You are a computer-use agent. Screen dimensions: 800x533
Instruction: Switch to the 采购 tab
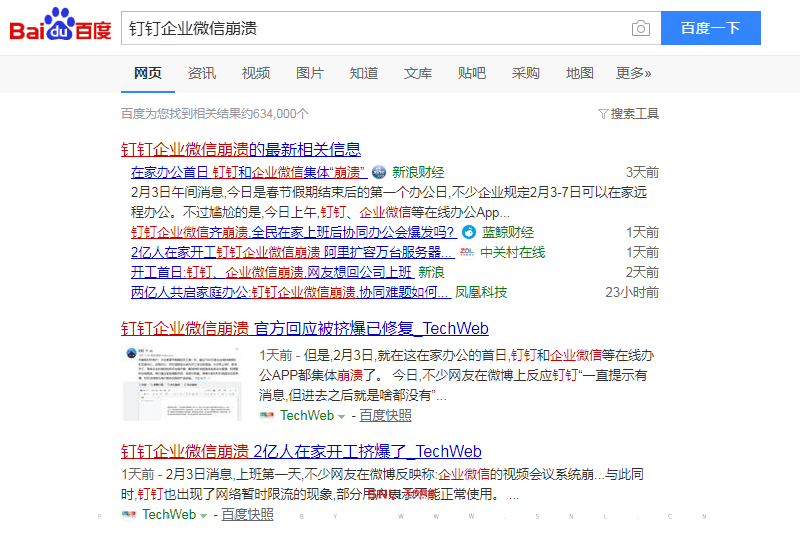(x=526, y=73)
